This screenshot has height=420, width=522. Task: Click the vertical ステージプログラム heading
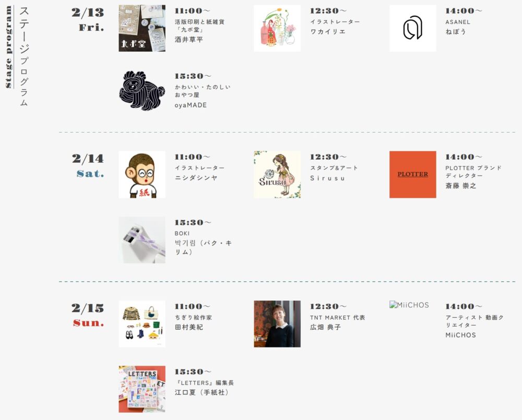23,56
